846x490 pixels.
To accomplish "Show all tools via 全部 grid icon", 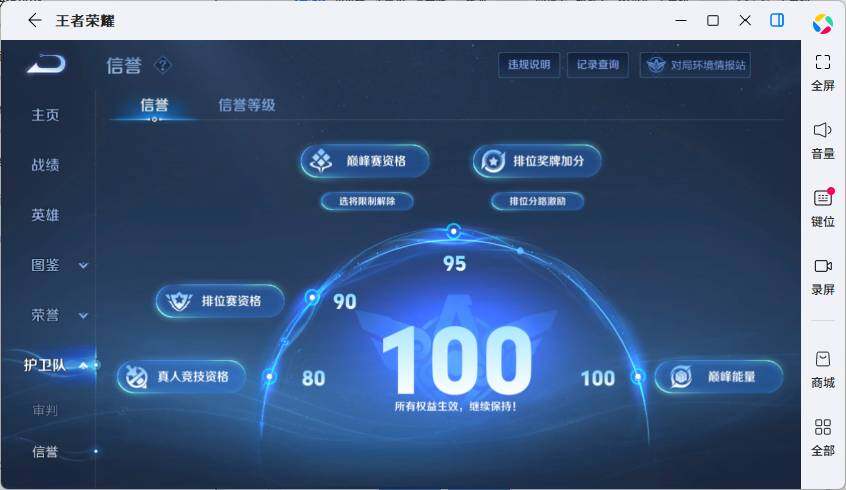I will (822, 427).
